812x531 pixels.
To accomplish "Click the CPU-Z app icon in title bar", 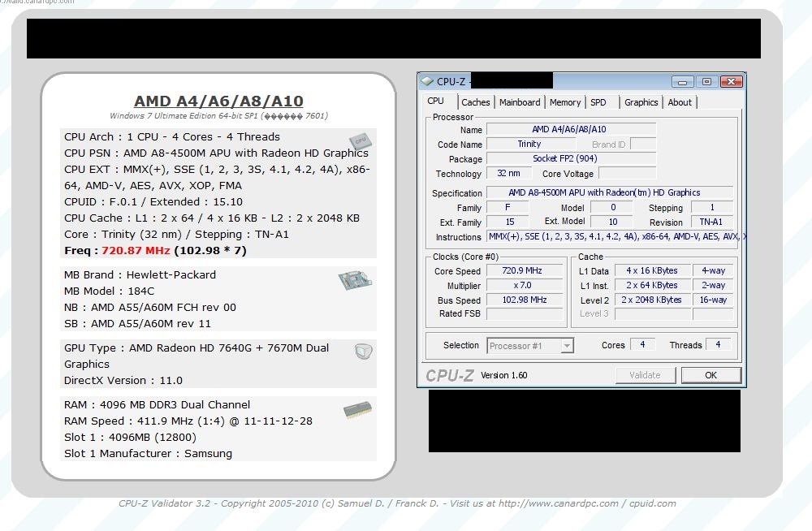I will tap(427, 81).
